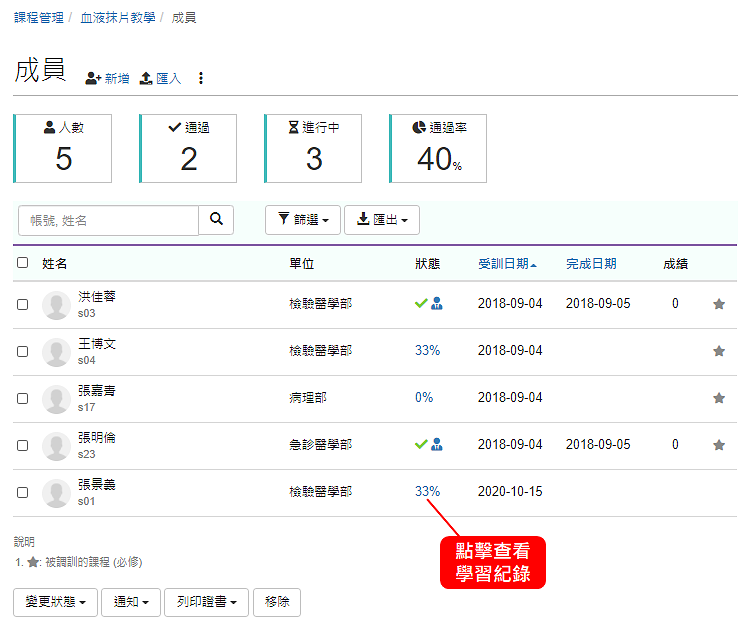Click the 移除 button
The image size is (752, 628).
point(277,602)
